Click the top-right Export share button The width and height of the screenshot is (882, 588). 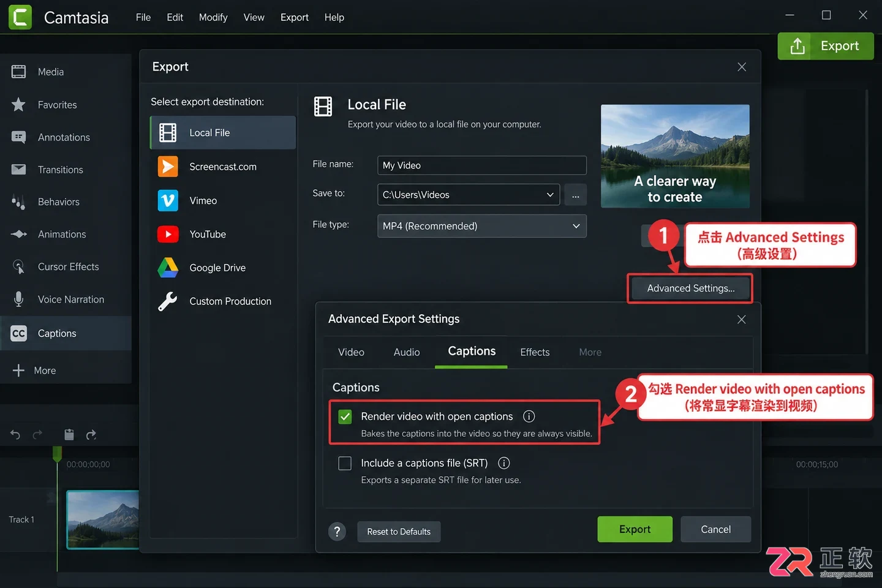click(826, 46)
